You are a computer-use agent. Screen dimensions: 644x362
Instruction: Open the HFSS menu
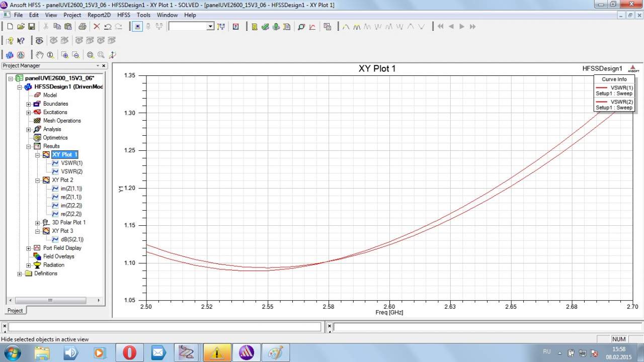click(123, 15)
